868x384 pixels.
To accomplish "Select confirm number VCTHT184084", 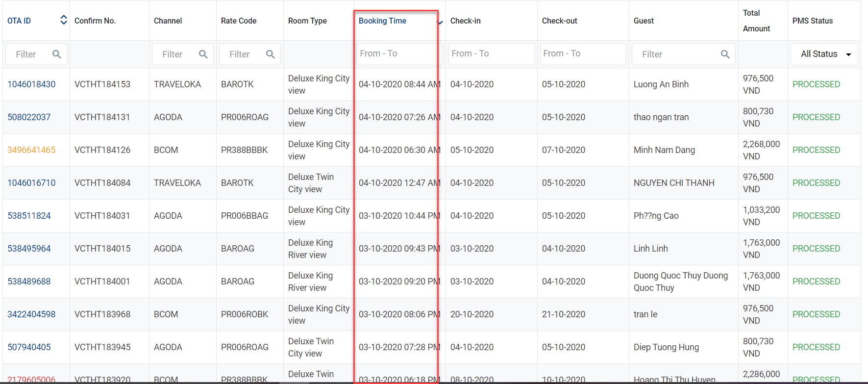I will click(x=102, y=183).
